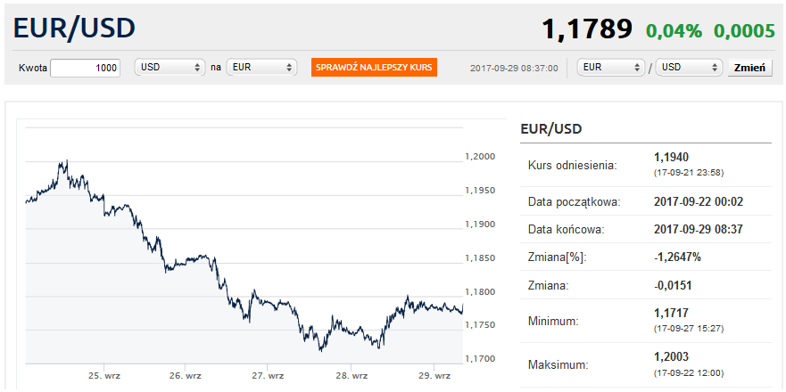This screenshot has height=392, width=786.
Task: Click the Minimum timestamp (17-09-27 15:27)
Action: (689, 329)
